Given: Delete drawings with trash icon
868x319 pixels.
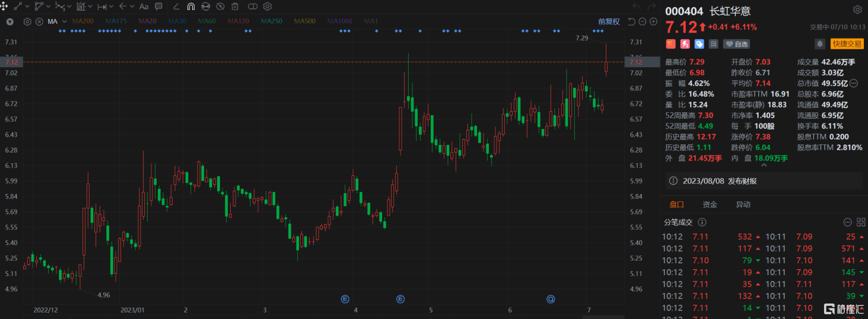Looking at the screenshot, I should point(235,7).
